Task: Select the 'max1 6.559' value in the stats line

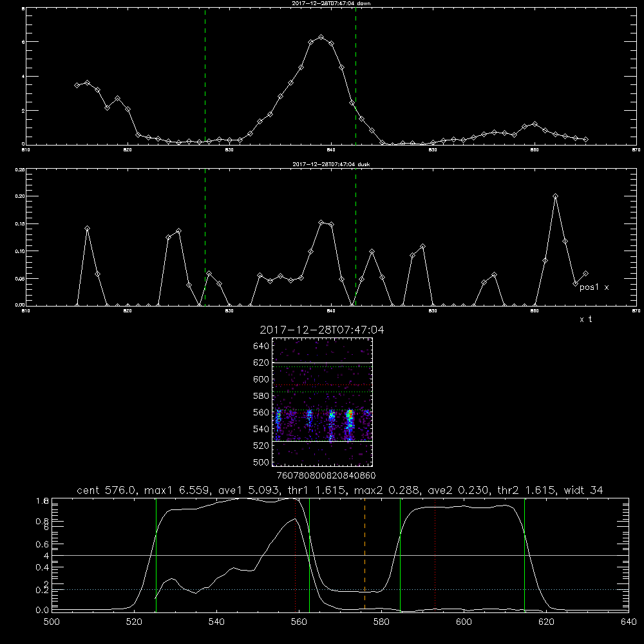Action: 176,490
